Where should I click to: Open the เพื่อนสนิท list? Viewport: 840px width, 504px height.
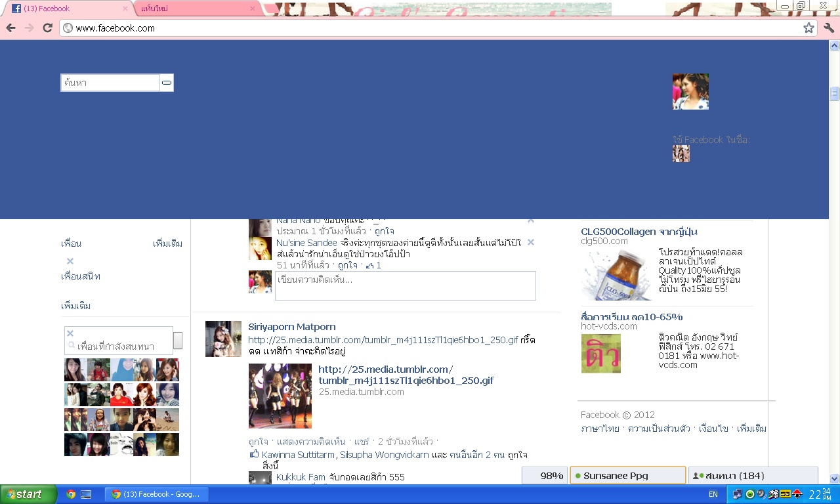pyautogui.click(x=81, y=276)
